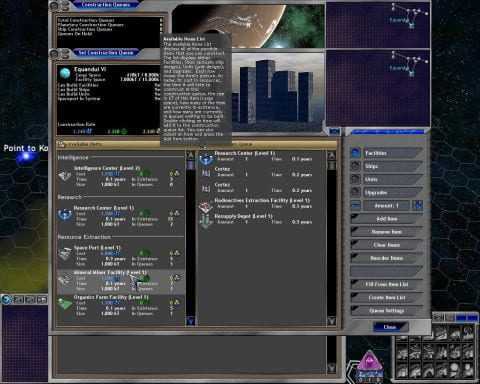The height and width of the screenshot is (384, 480).
Task: Increase the build amount with the plus stepper
Action: tap(418, 205)
